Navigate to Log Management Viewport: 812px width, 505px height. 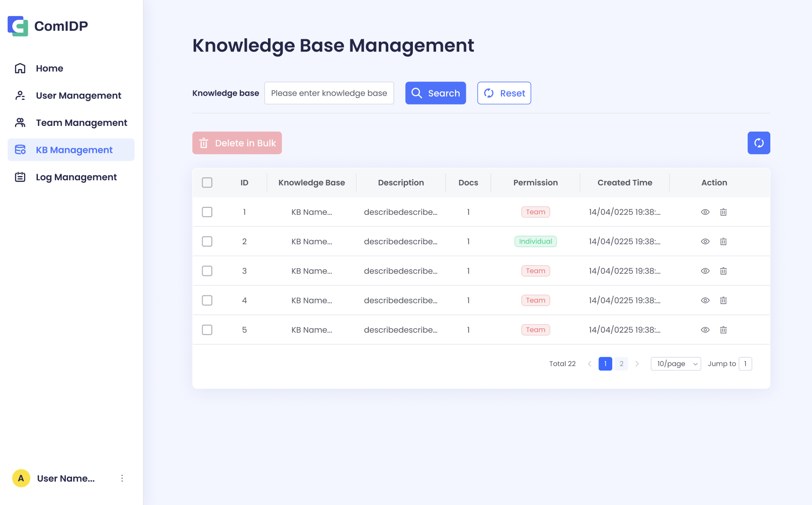tap(76, 177)
